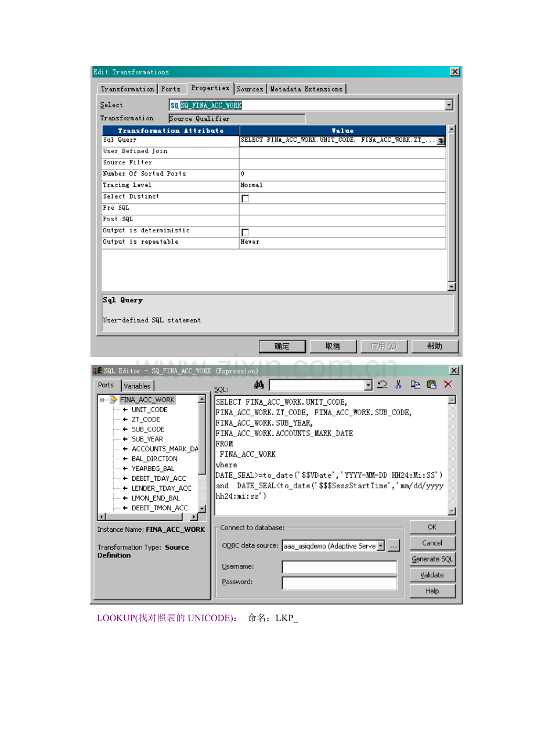The width and height of the screenshot is (534, 756).
Task: Click into the Password field
Action: click(x=339, y=583)
